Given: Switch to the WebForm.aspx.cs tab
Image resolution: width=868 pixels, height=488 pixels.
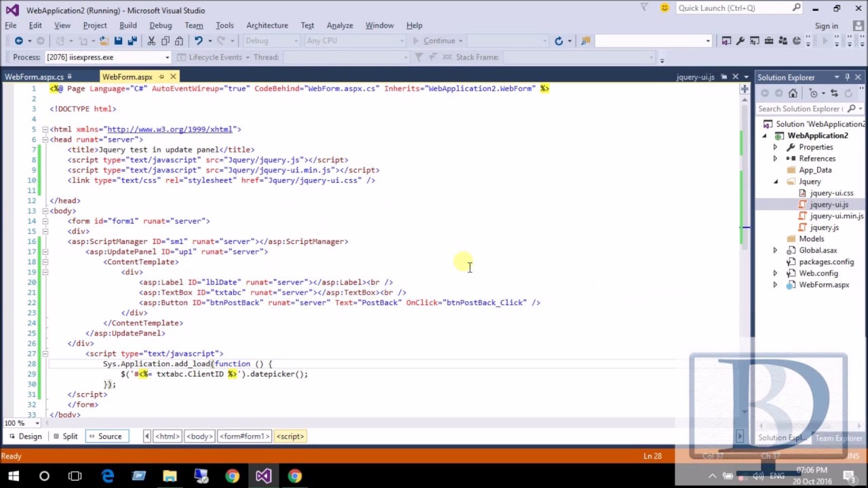Looking at the screenshot, I should tap(35, 77).
